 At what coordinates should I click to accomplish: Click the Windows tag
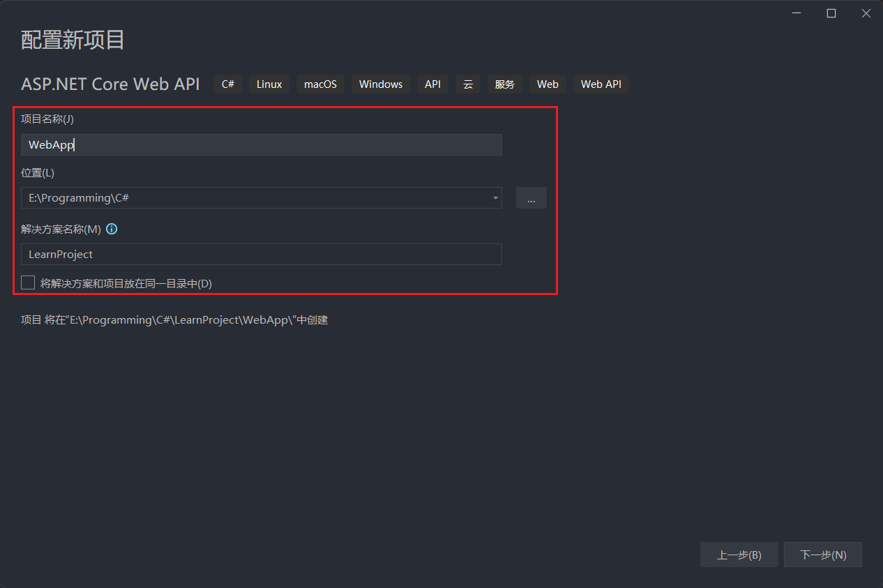tap(381, 84)
